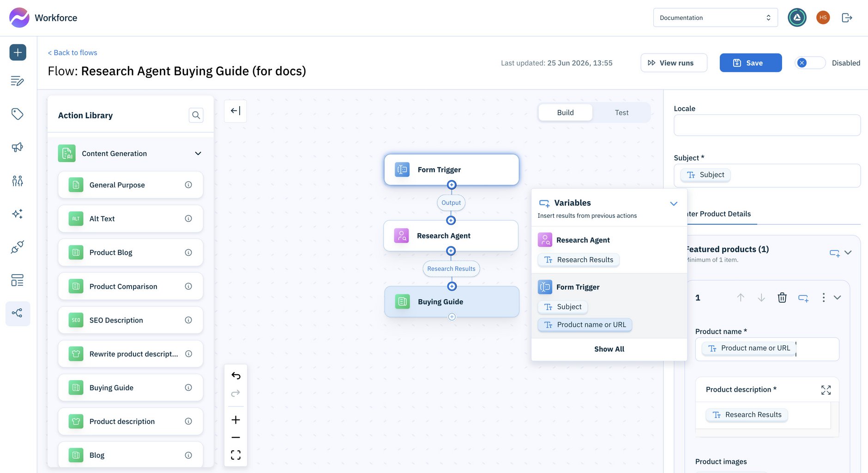
Task: Select the Research Agent node
Action: 451,235
